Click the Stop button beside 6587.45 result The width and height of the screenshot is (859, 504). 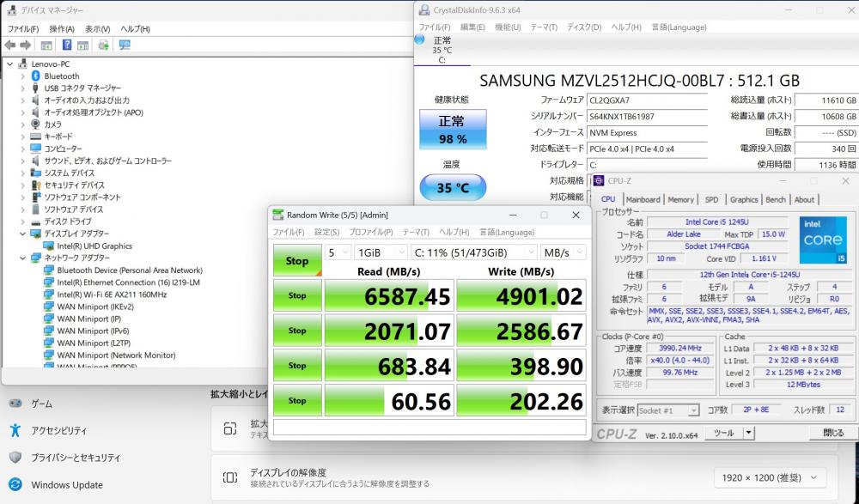click(297, 295)
